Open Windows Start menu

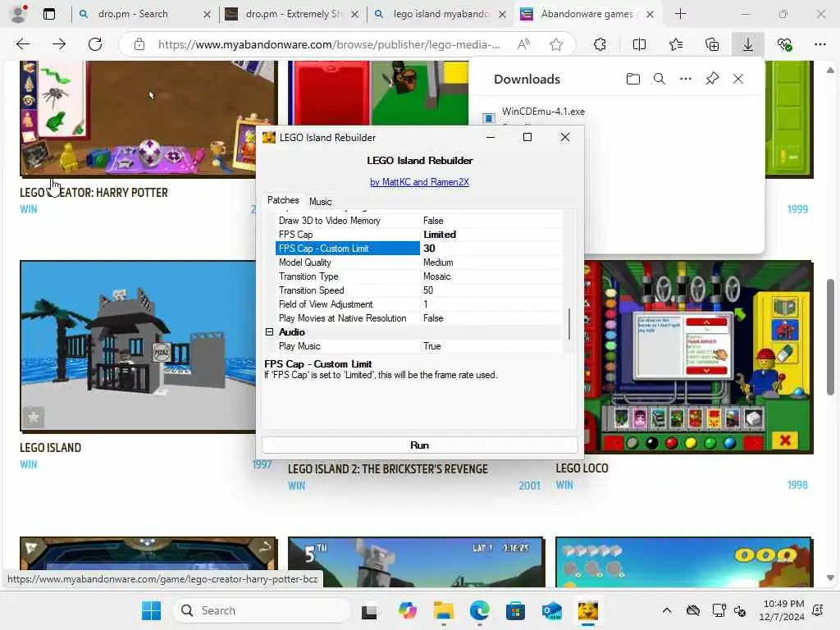(x=151, y=610)
